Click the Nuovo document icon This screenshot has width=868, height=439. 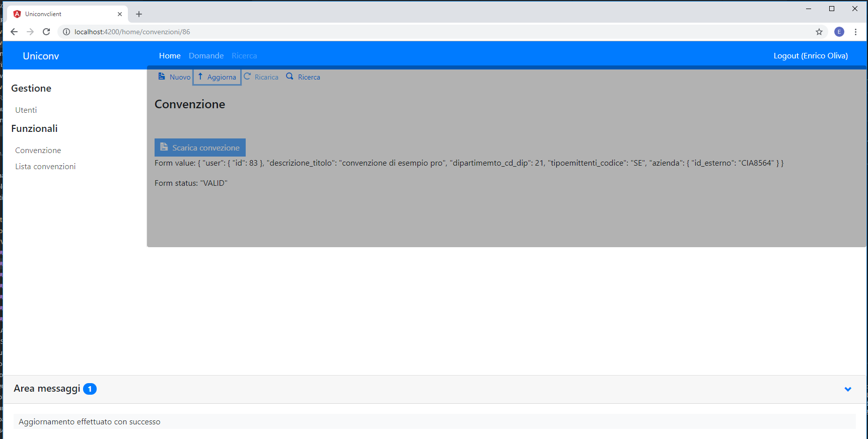point(162,77)
